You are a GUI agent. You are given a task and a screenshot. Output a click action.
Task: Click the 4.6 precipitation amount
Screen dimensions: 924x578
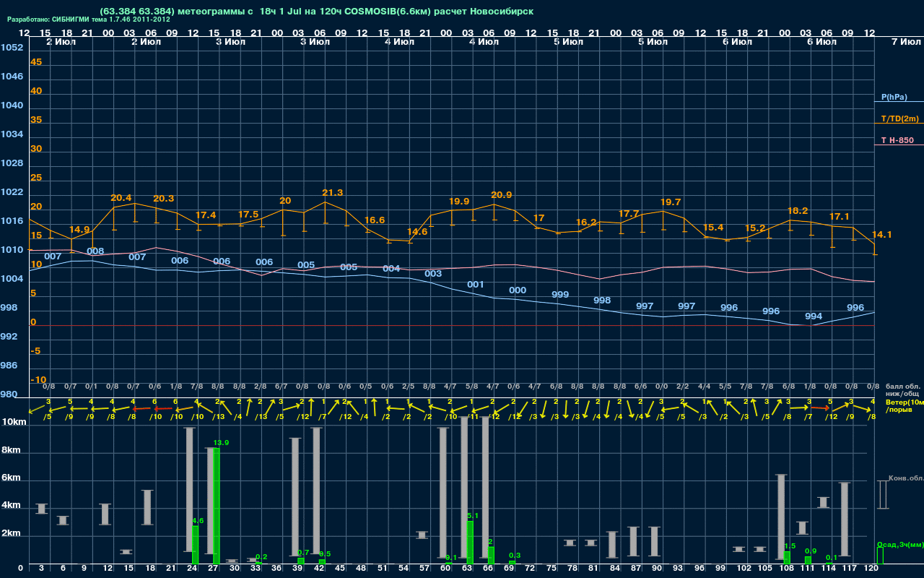198,521
